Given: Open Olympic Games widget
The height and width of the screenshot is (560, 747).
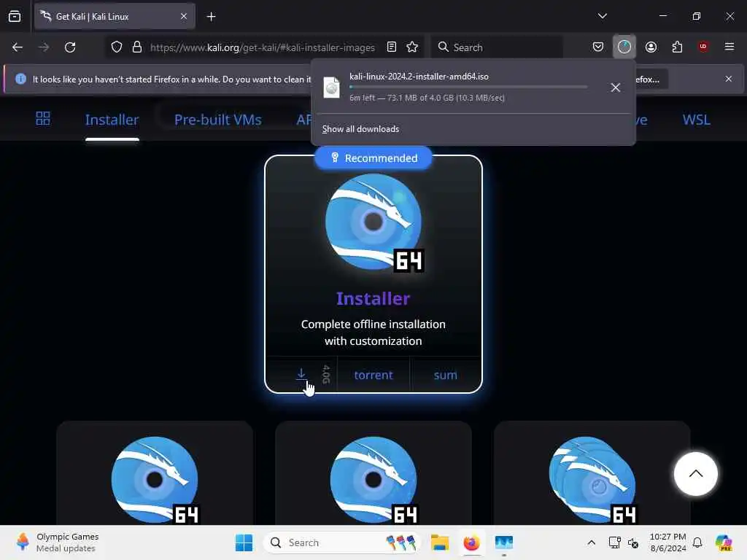Looking at the screenshot, I should 57,542.
